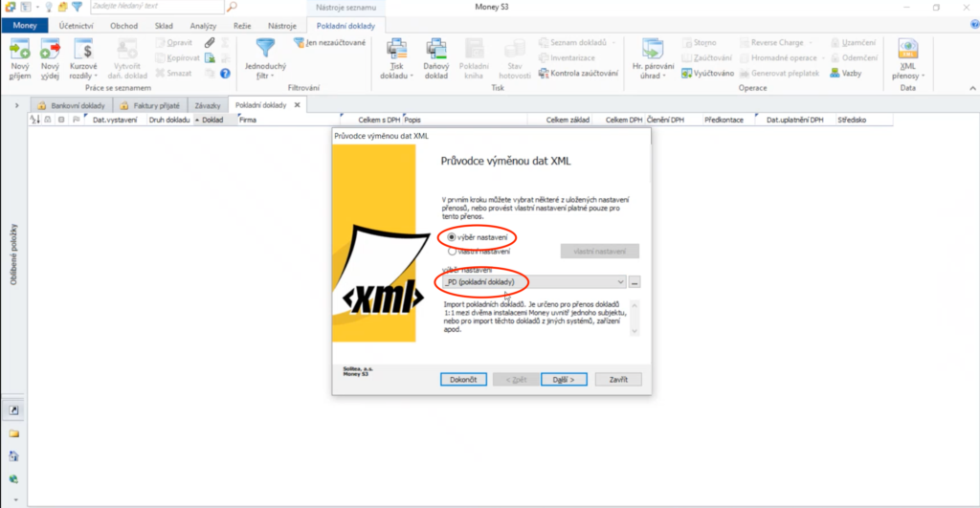Click the ellipsis button beside settings combo
The width and height of the screenshot is (980, 508).
[635, 282]
